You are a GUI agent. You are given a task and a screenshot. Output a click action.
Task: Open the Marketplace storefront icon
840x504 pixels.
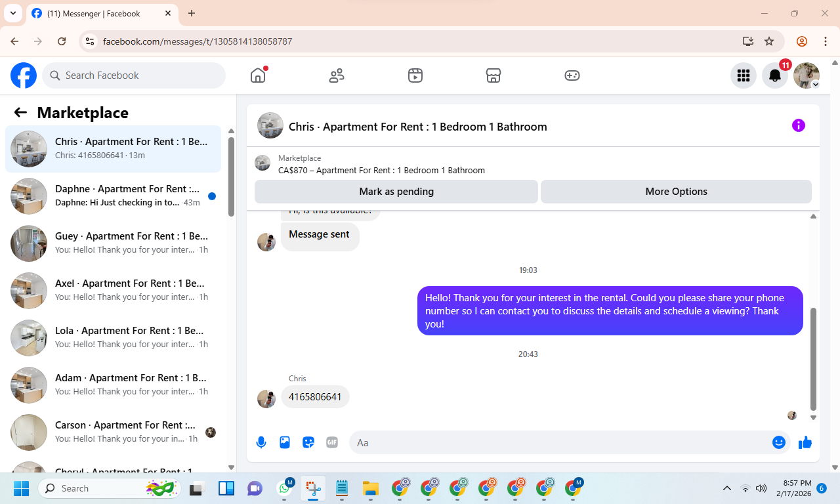pyautogui.click(x=493, y=75)
